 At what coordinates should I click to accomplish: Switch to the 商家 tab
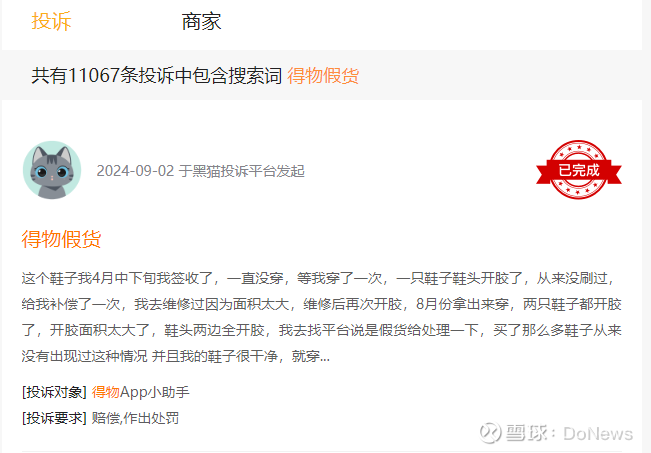point(201,21)
